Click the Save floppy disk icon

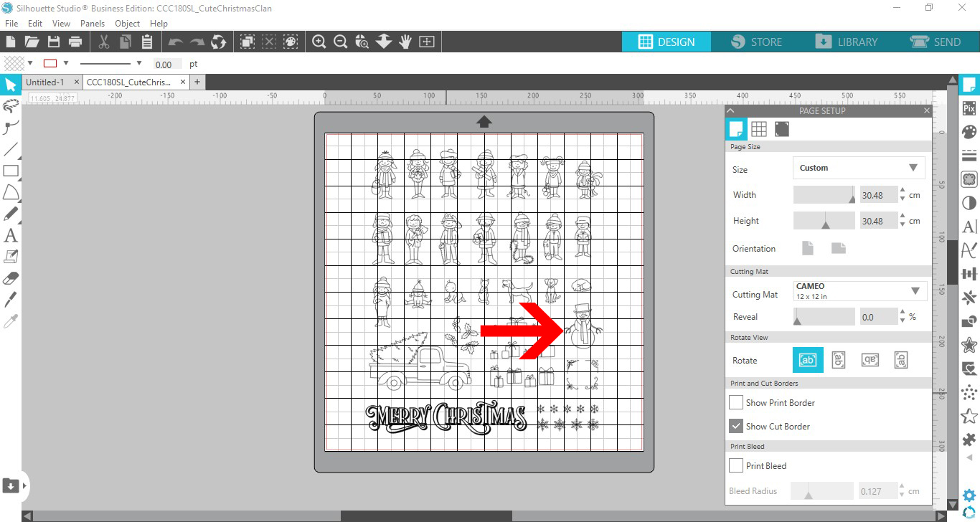click(x=53, y=42)
